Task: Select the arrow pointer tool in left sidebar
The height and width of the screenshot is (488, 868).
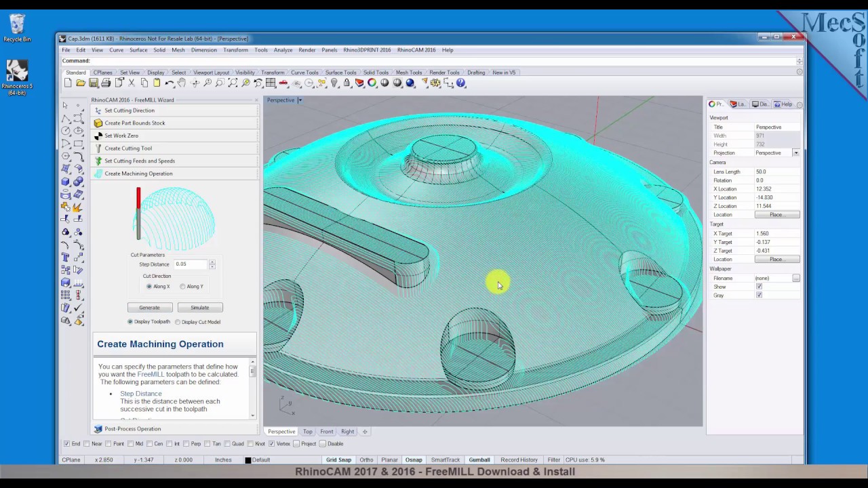Action: click(x=65, y=105)
